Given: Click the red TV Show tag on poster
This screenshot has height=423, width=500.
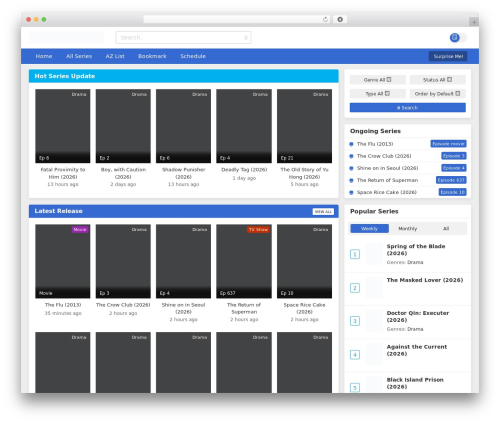Looking at the screenshot, I should coord(258,229).
